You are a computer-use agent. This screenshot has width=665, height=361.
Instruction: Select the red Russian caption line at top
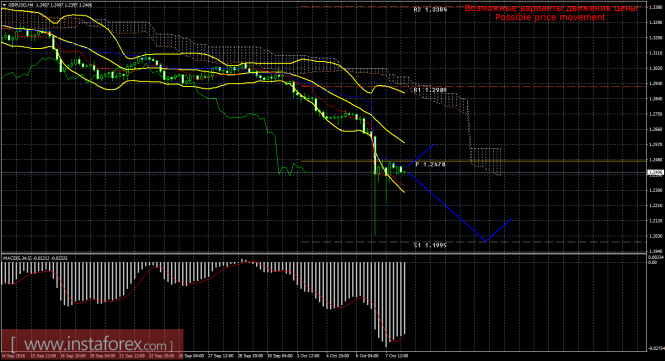[551, 8]
